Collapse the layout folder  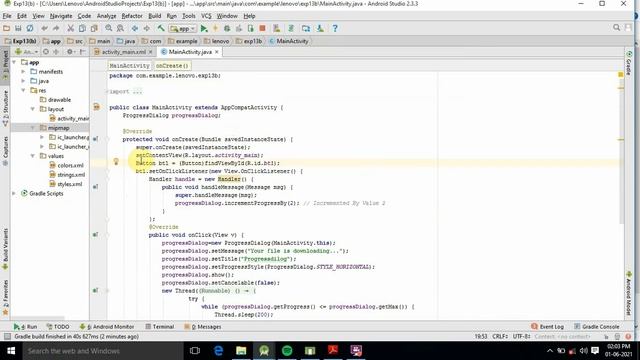(33, 109)
